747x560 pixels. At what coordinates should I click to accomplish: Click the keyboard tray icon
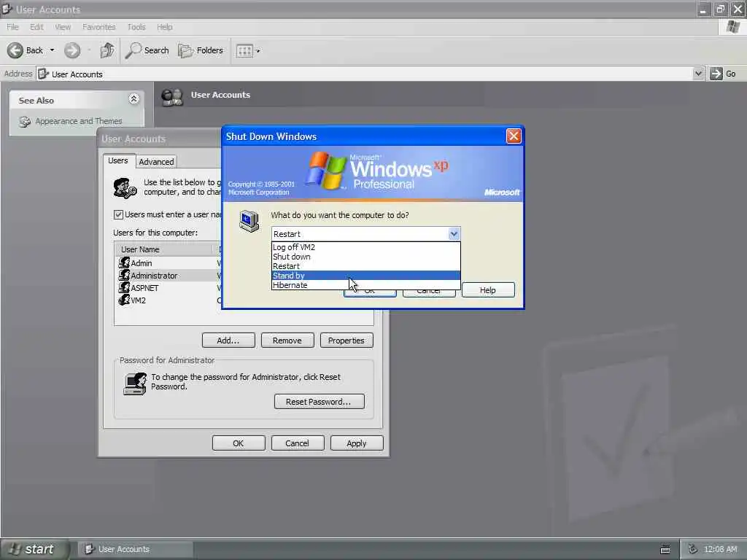(665, 550)
